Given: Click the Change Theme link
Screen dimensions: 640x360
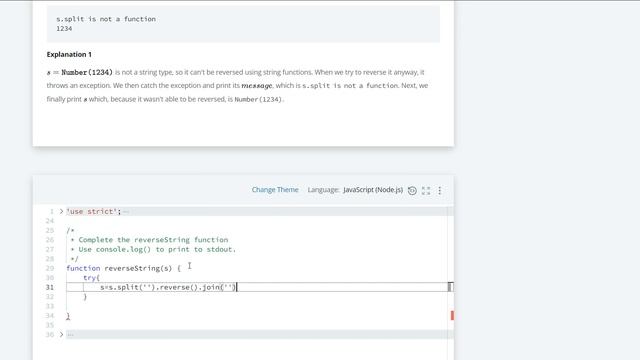Looking at the screenshot, I should coord(275,190).
